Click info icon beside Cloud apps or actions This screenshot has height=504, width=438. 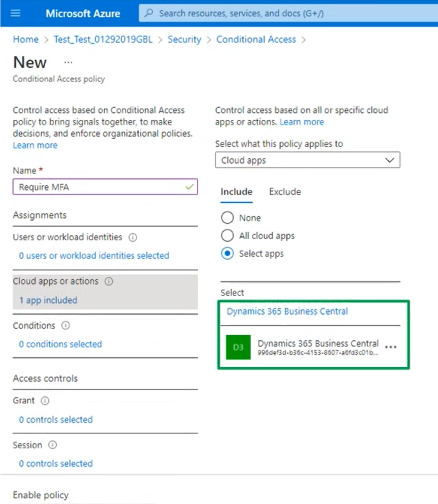click(x=109, y=281)
